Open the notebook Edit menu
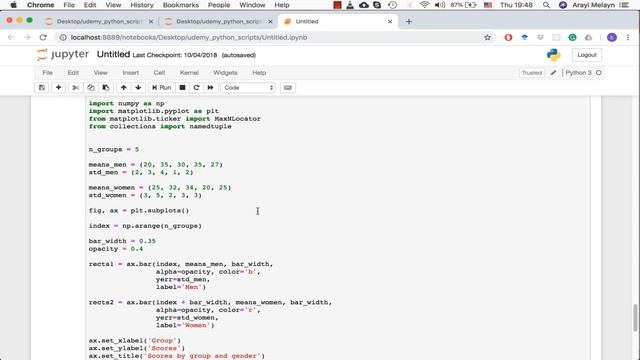Viewport: 640px width, 360px height. point(73,73)
